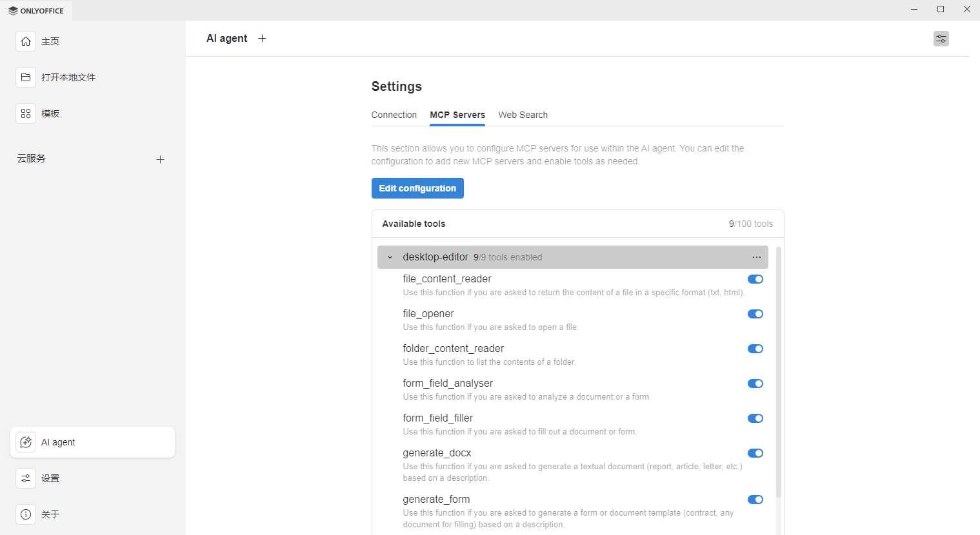Click the Edit configuration button

(417, 188)
